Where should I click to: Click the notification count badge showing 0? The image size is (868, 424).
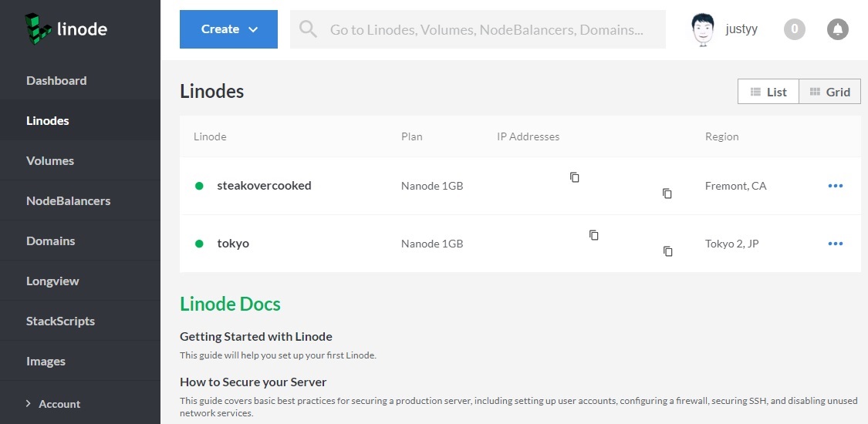(x=795, y=29)
